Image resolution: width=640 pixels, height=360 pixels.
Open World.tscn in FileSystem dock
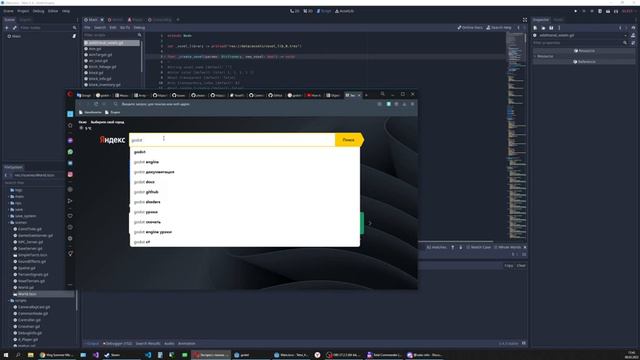point(27,294)
